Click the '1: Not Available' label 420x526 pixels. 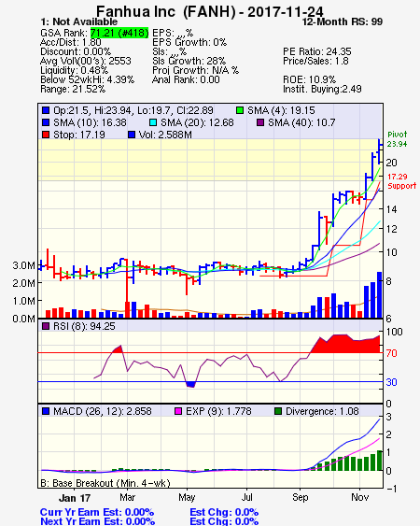(x=78, y=21)
